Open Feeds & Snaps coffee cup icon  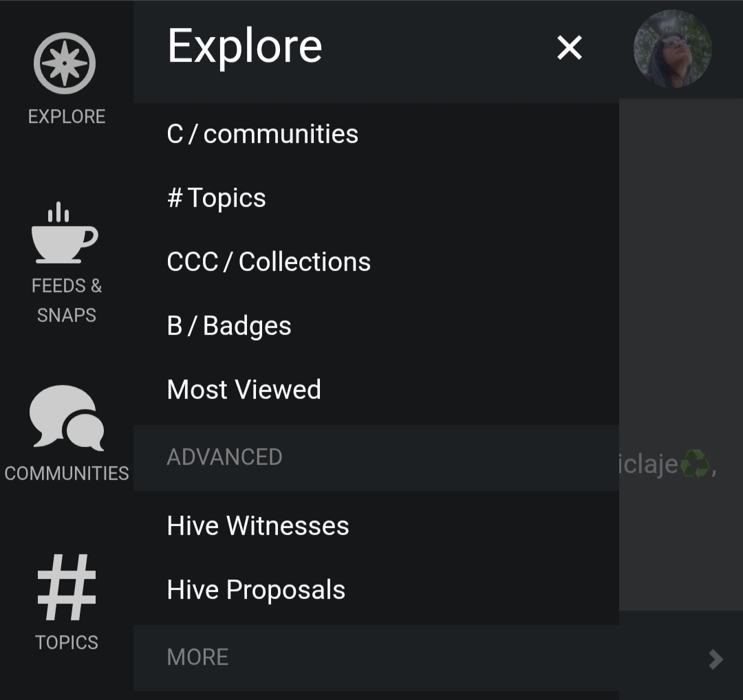coord(65,233)
